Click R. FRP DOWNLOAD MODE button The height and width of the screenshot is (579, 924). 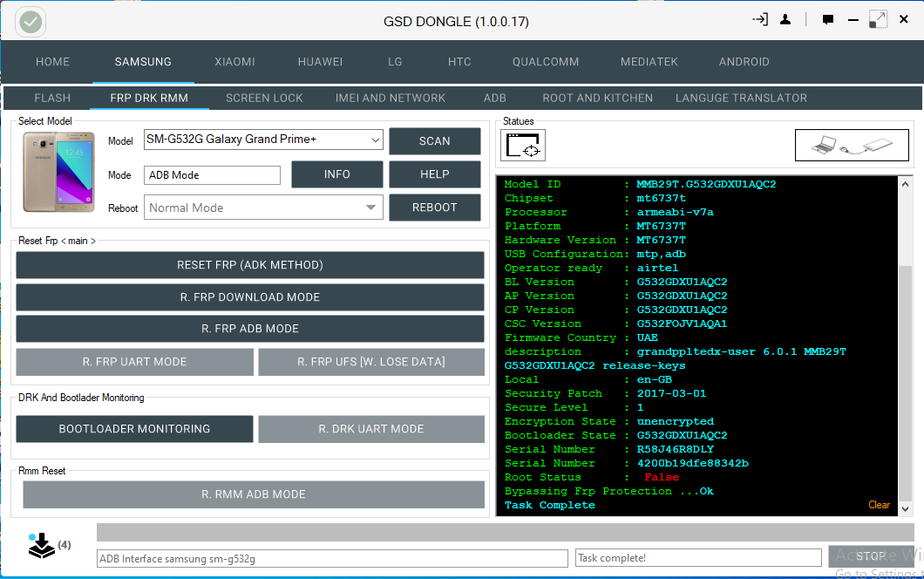tap(250, 297)
